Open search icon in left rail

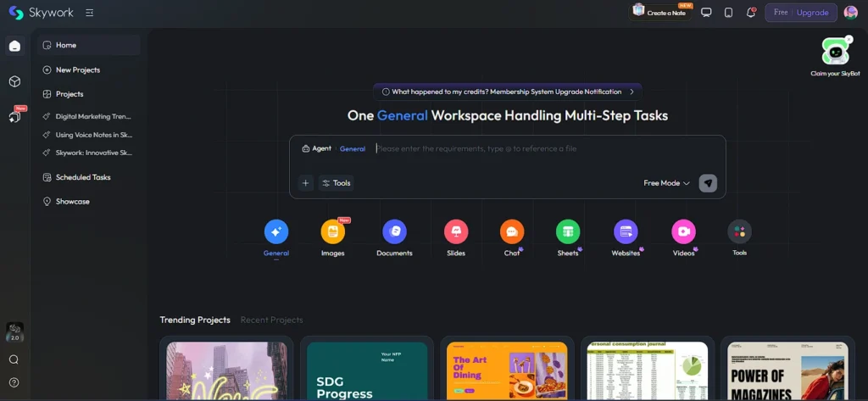click(14, 359)
